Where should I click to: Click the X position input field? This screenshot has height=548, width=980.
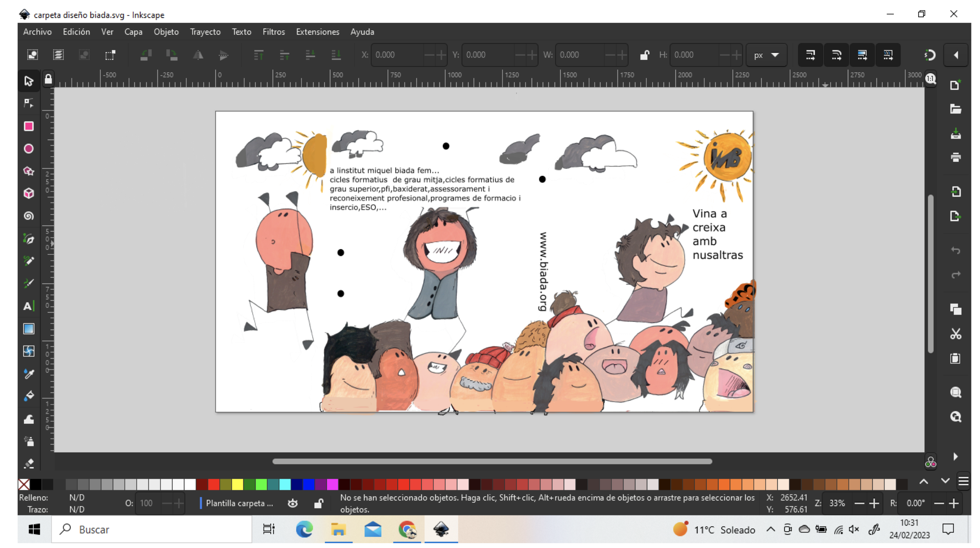[x=398, y=55]
